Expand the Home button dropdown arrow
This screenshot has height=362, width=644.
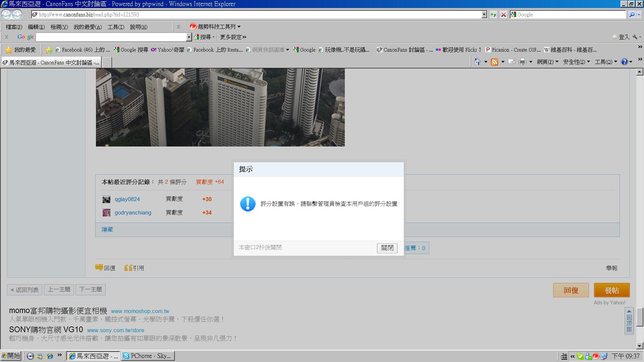coord(485,62)
